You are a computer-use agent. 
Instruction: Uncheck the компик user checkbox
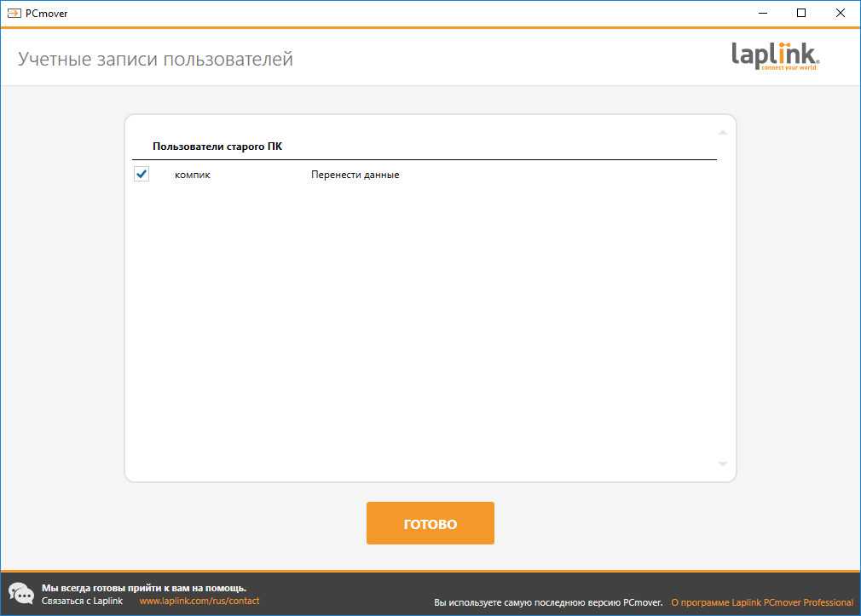point(142,175)
